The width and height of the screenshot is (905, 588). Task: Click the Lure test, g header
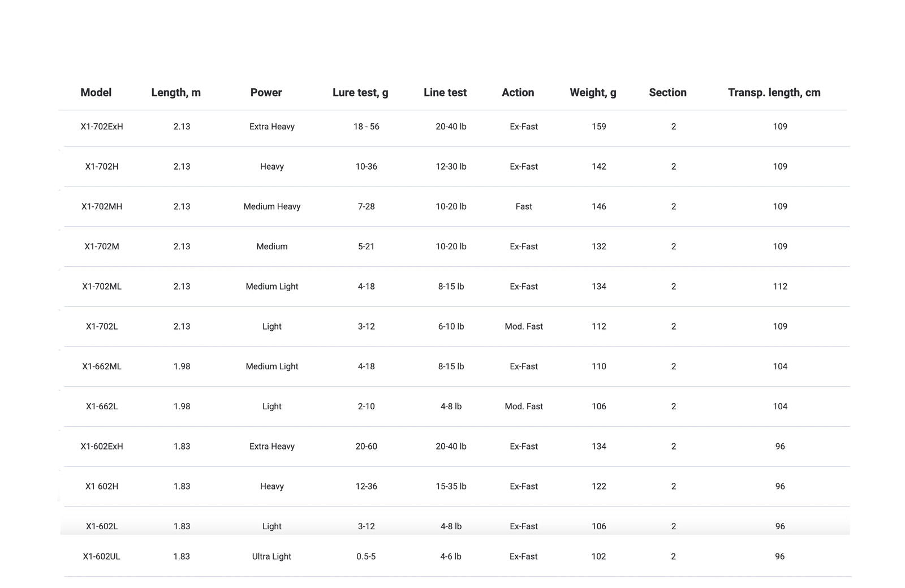coord(360,93)
